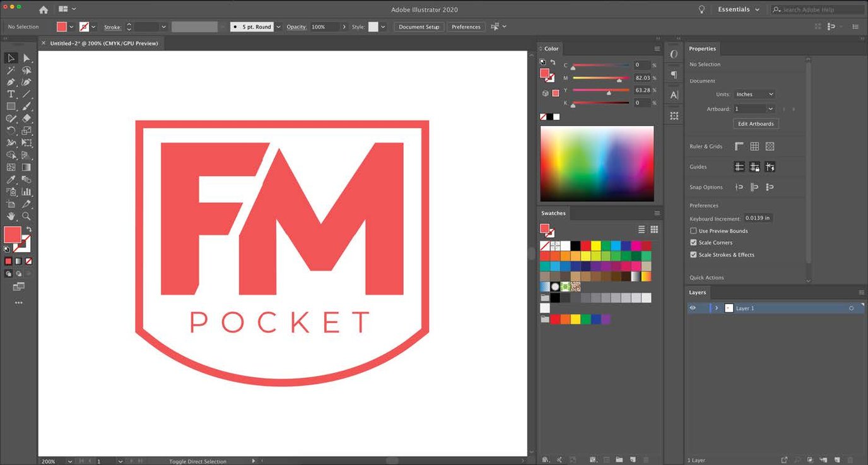Select the Pen tool
The width and height of the screenshot is (868, 465).
11,81
